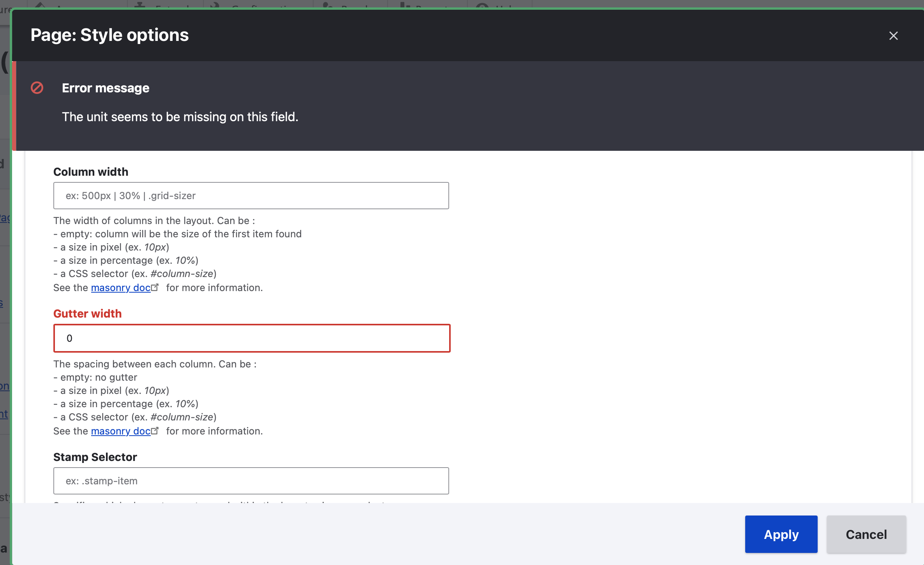Click the red error message icon
The image size is (924, 565).
point(37,88)
